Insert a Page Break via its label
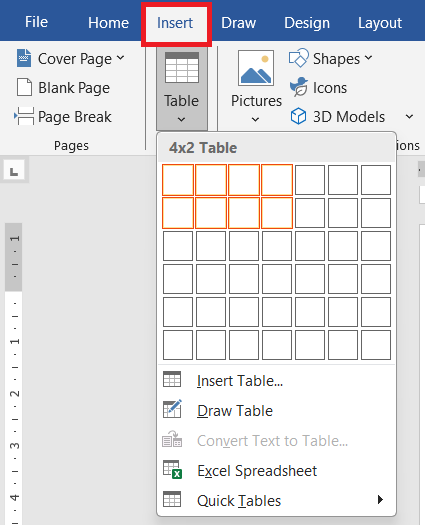Screen dimensions: 425x525 tap(75, 117)
